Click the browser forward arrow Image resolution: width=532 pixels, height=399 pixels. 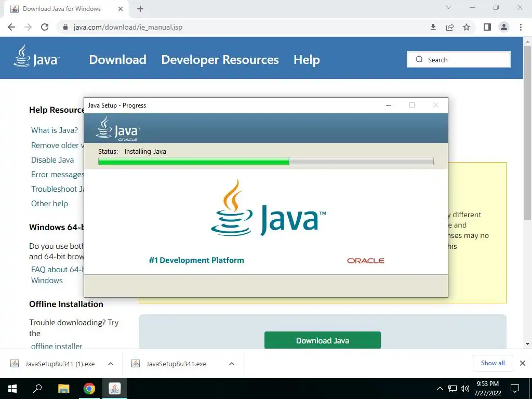pyautogui.click(x=28, y=27)
